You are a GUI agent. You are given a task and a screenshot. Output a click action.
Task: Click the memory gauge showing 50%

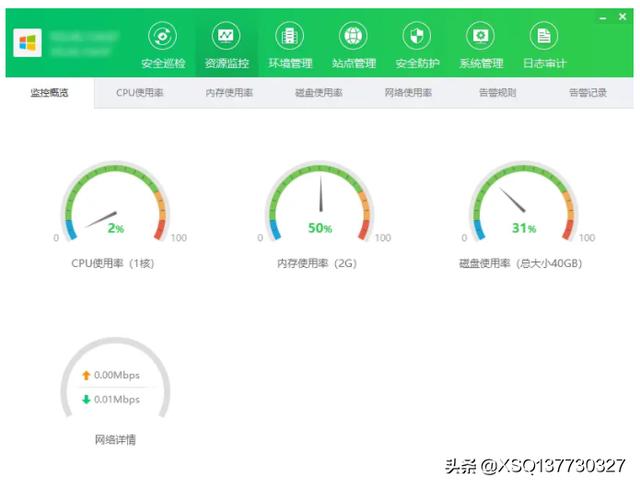(x=320, y=202)
